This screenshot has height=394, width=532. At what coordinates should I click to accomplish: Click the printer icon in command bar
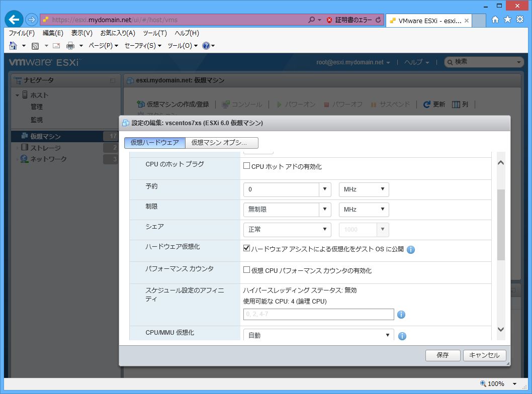point(70,46)
